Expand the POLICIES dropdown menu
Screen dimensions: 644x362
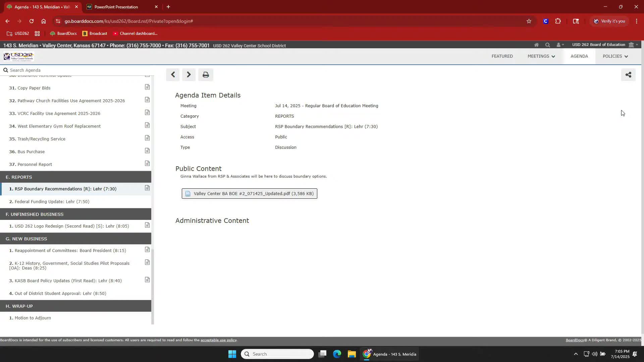615,56
